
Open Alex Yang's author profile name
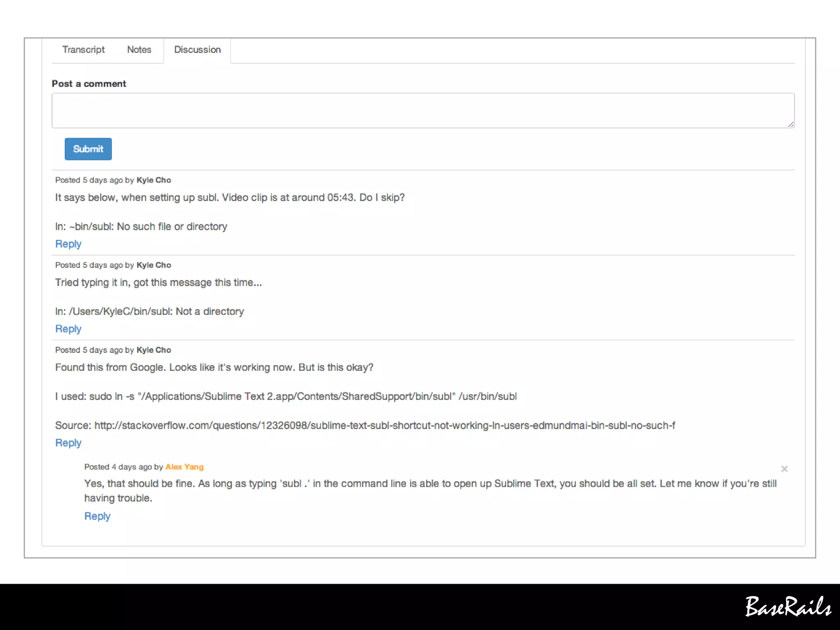(x=184, y=467)
